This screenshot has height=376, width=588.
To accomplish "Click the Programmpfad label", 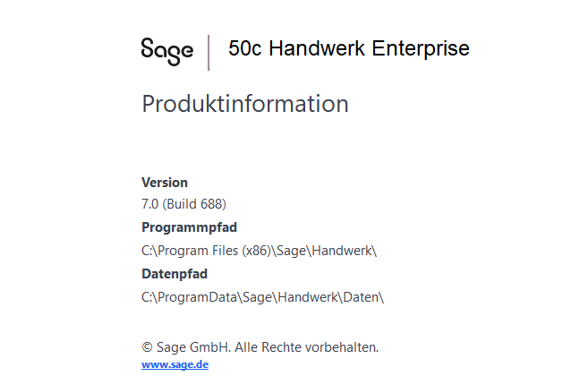I will pos(190,227).
